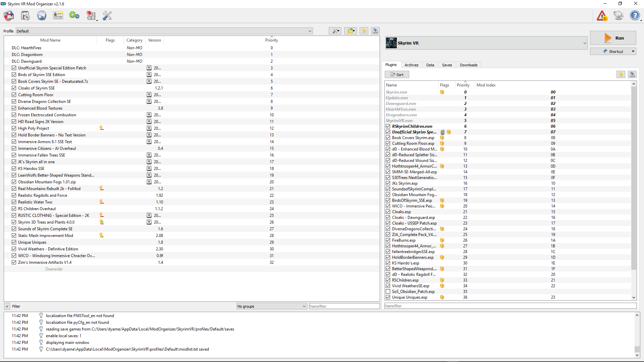
Task: Click the Run button
Action: (613, 38)
